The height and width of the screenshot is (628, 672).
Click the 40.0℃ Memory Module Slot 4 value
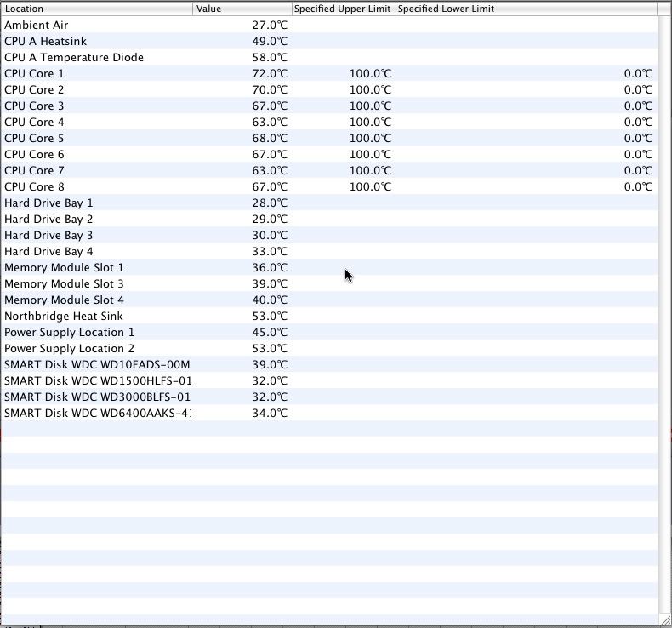point(270,300)
